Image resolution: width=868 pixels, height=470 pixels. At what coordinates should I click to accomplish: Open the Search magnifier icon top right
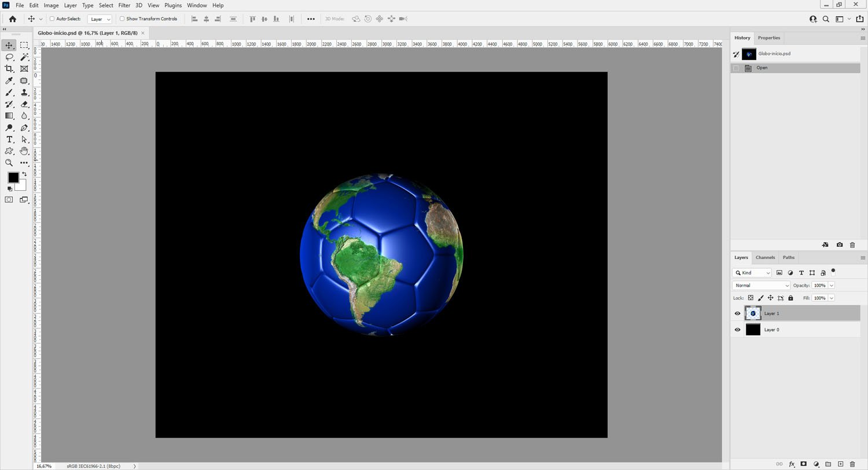point(826,19)
